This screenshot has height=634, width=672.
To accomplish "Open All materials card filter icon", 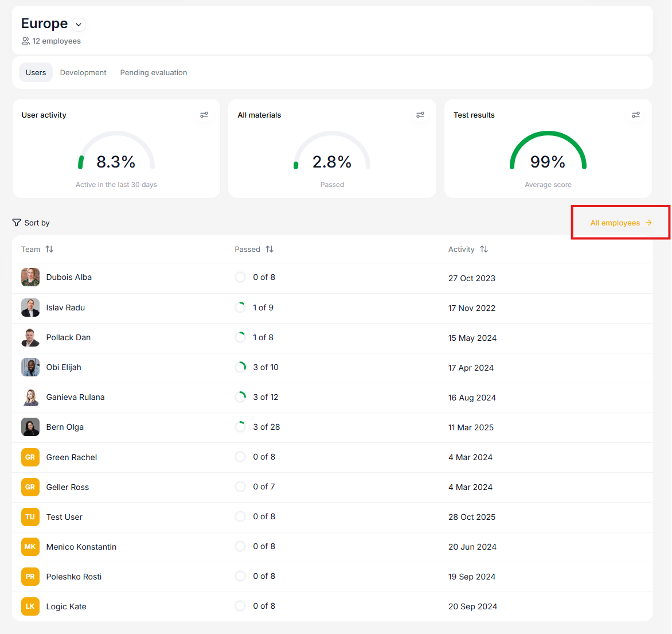I will [420, 115].
